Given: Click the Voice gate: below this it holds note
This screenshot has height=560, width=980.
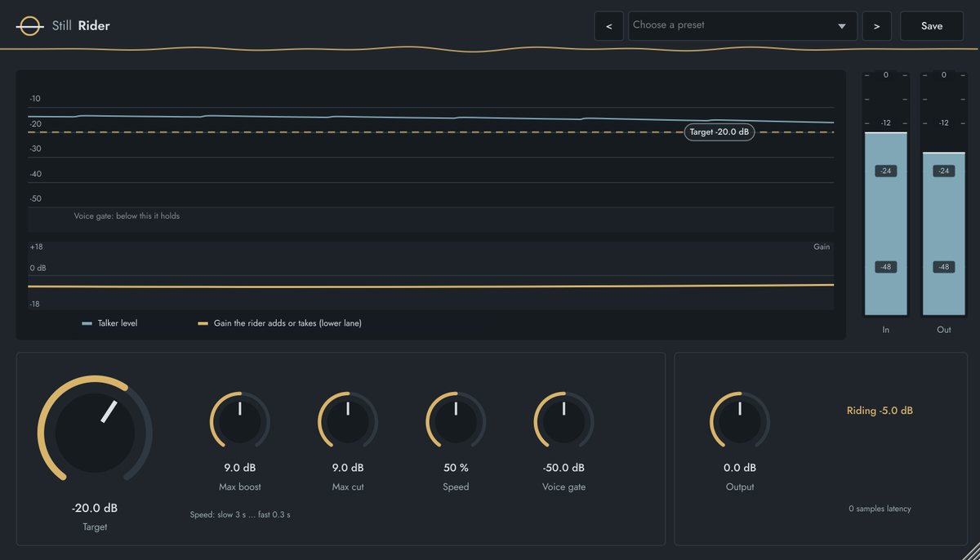Looking at the screenshot, I should (127, 216).
